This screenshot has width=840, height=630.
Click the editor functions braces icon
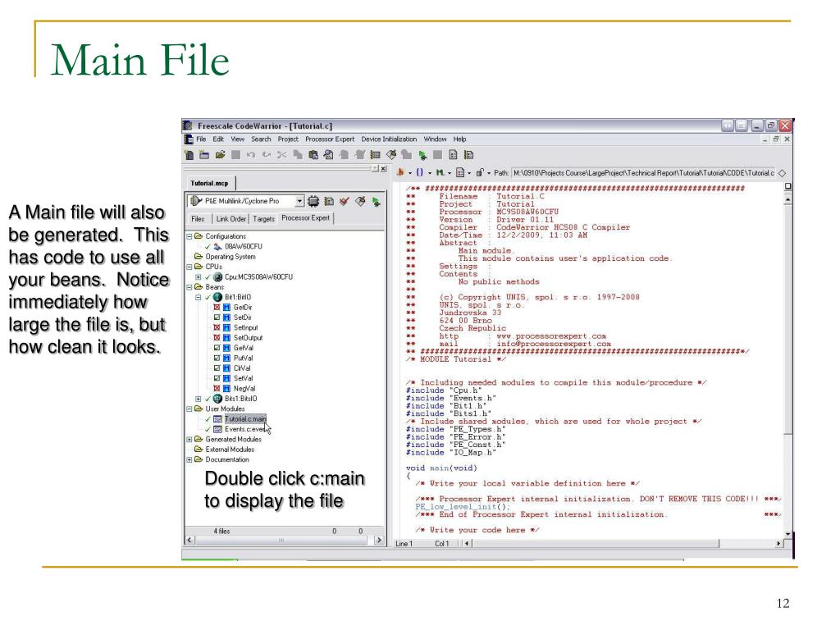point(419,172)
